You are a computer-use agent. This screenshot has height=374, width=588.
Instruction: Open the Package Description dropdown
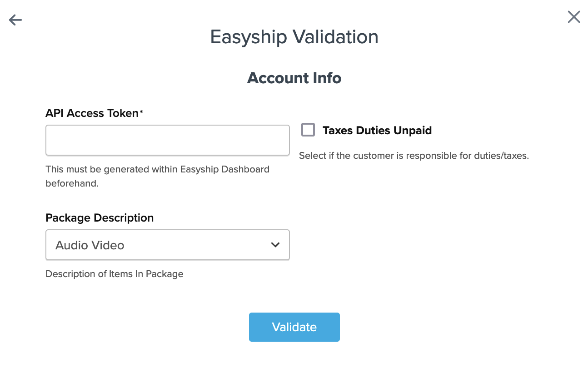pos(167,245)
